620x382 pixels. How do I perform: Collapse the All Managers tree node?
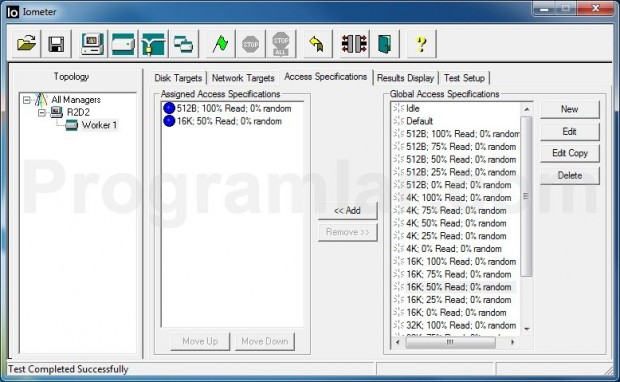click(x=26, y=100)
